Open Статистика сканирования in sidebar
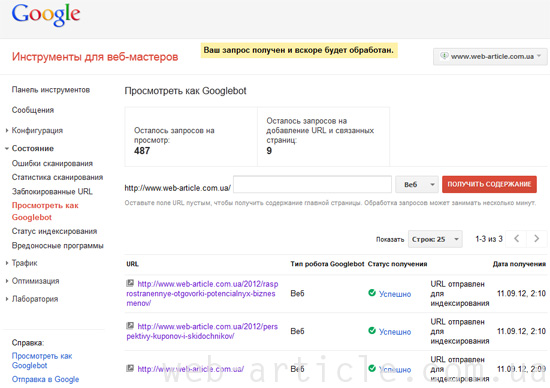 (x=58, y=177)
